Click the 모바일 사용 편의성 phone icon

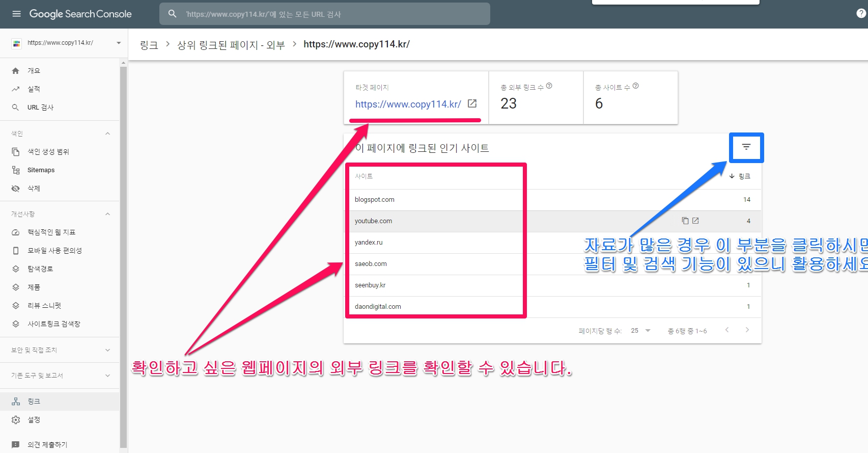pyautogui.click(x=16, y=251)
